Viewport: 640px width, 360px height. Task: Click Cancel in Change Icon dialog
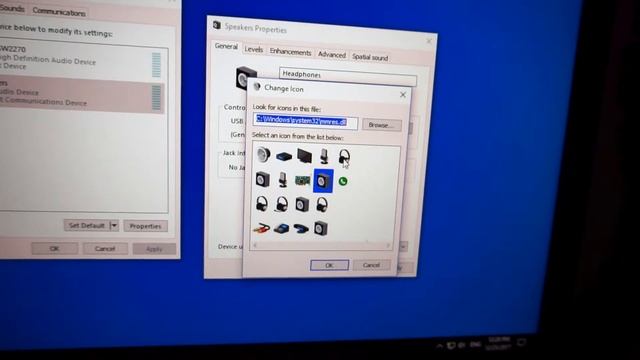[371, 265]
